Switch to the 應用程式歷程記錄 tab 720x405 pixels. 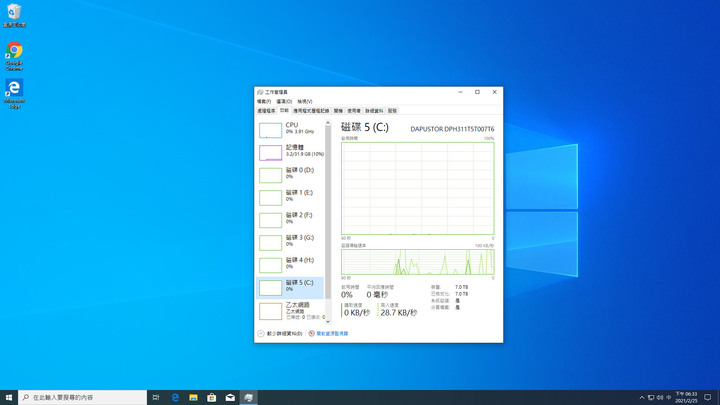tap(311, 111)
